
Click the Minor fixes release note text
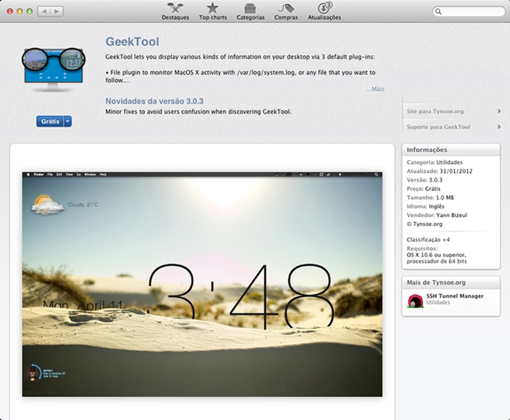pos(199,111)
